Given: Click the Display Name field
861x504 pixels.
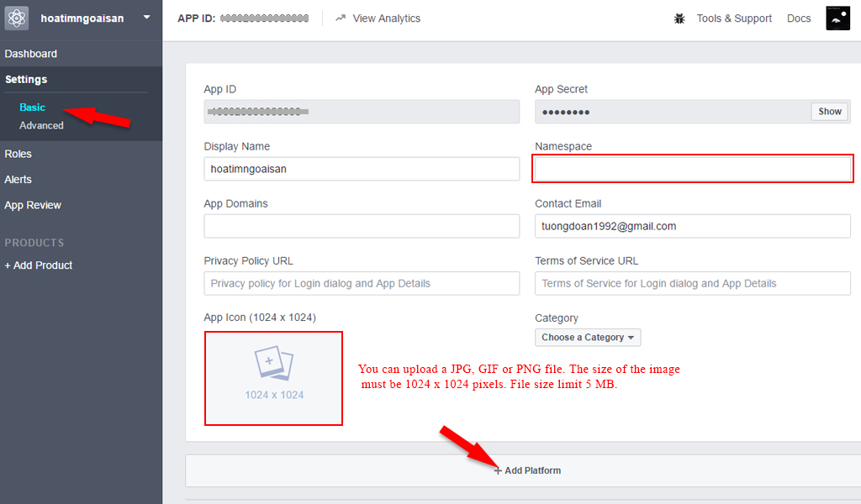Looking at the screenshot, I should (x=362, y=169).
